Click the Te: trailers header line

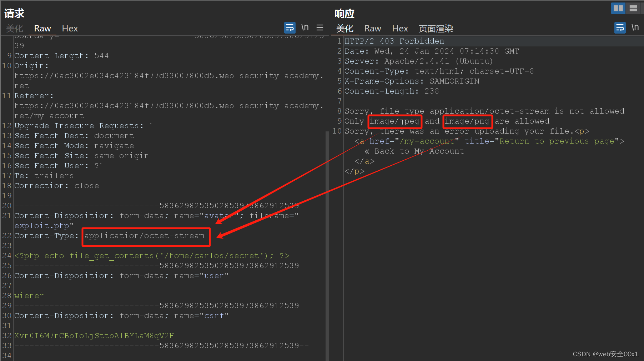(44, 176)
